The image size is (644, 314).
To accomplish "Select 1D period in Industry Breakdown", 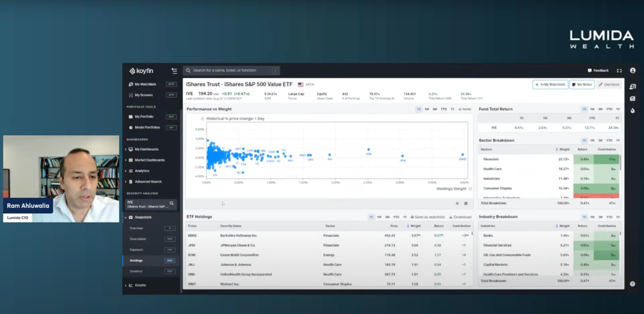I will tap(584, 217).
